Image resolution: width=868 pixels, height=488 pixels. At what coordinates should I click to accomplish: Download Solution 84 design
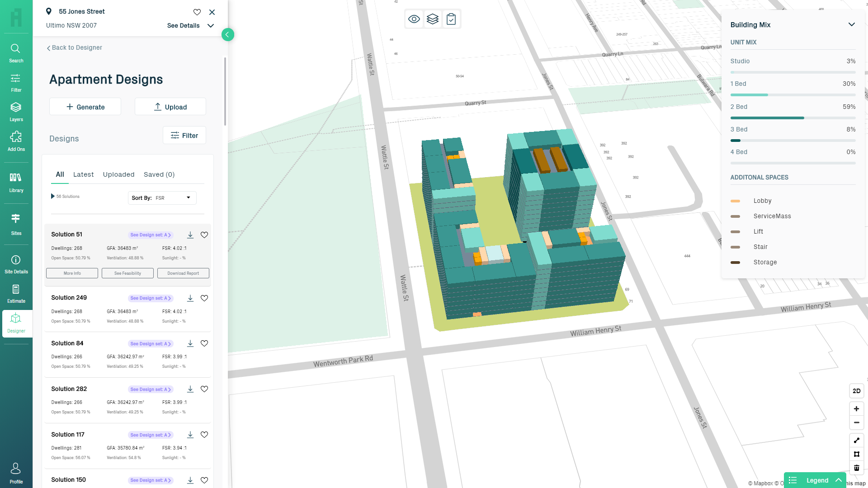tap(190, 343)
